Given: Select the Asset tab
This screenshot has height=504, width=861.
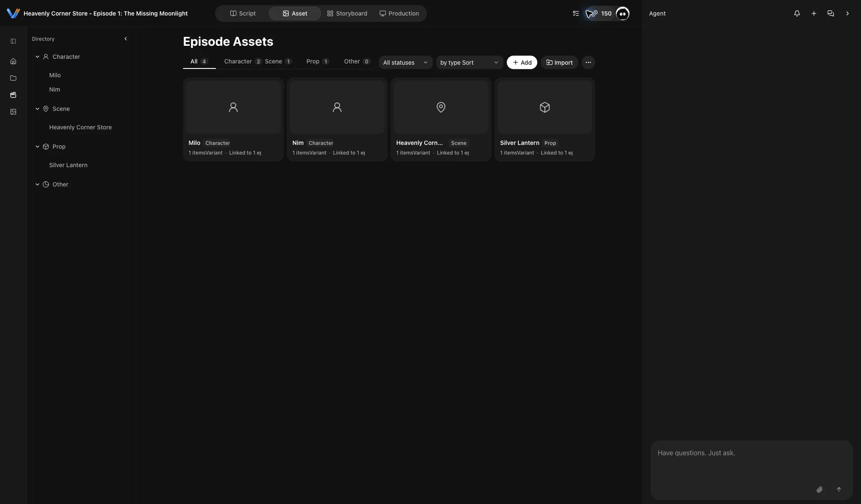Looking at the screenshot, I should (295, 13).
